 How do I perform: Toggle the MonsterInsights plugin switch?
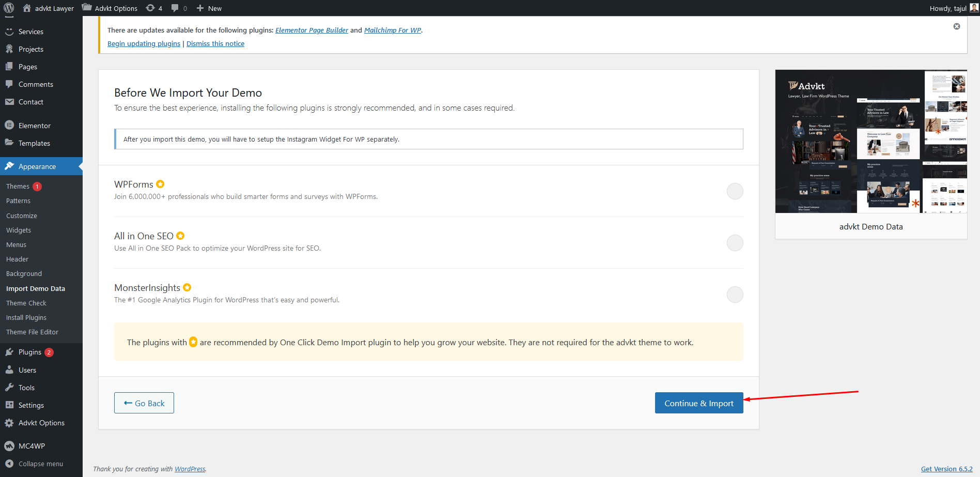click(x=735, y=295)
